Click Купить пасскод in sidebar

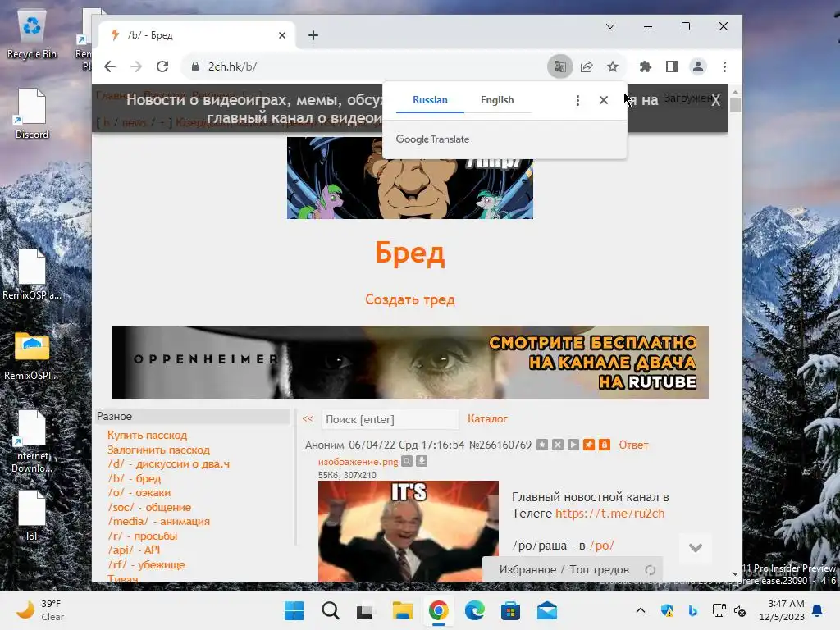coord(147,435)
